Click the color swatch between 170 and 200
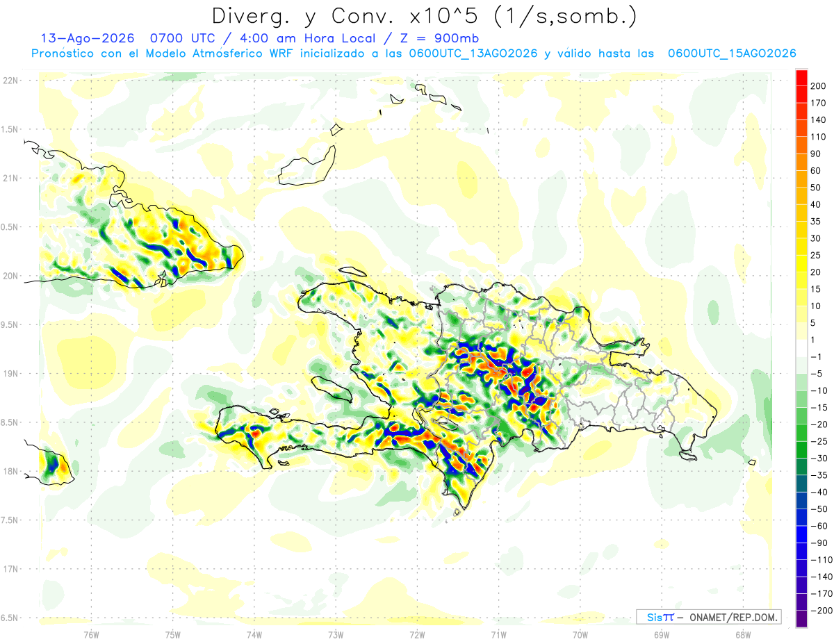The height and width of the screenshot is (644, 834). tap(801, 94)
